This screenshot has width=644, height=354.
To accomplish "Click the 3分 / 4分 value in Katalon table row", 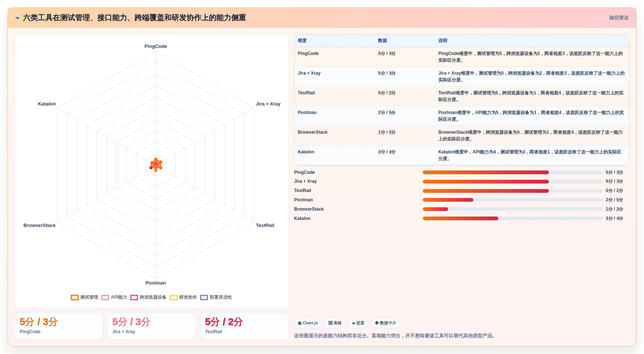I will coord(387,152).
